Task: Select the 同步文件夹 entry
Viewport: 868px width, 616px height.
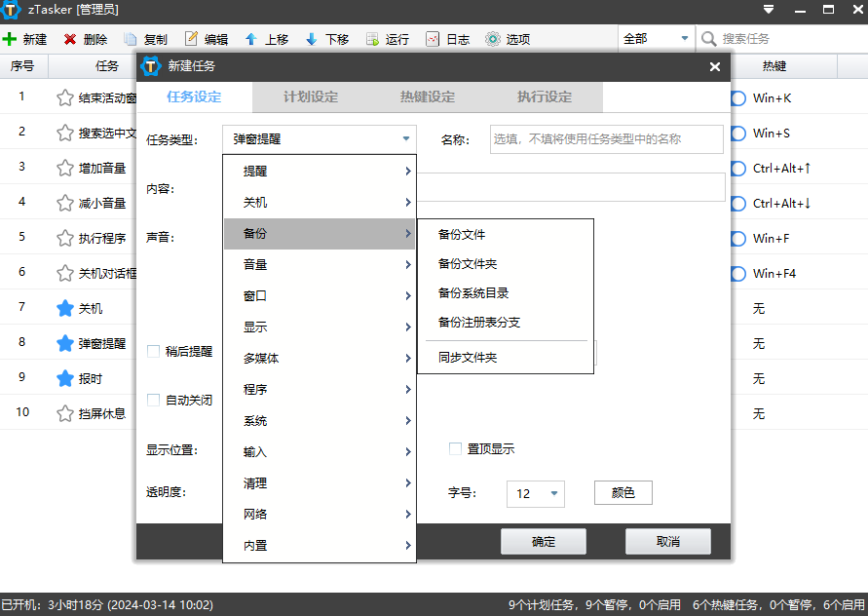Action: pos(506,358)
